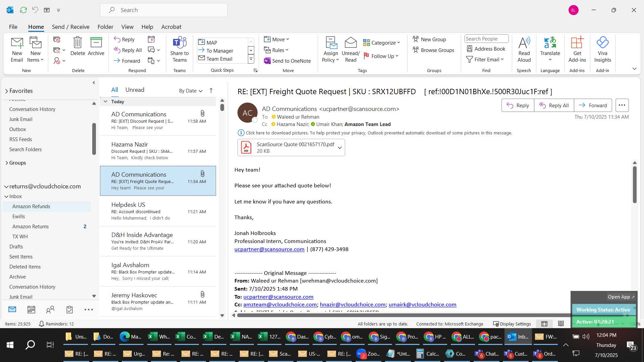Click the message list scrollbar thumb

[x=222, y=107]
